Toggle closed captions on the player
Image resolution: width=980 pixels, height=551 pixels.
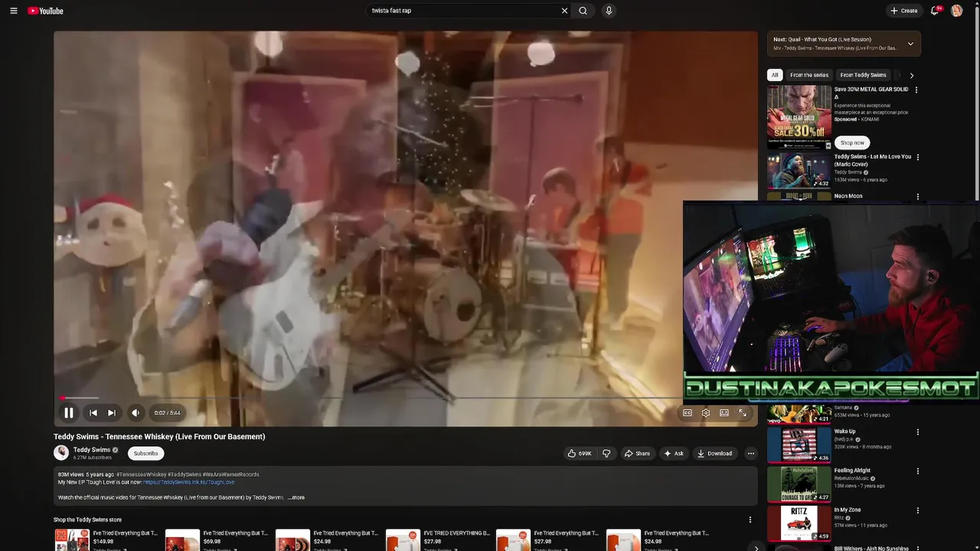click(688, 412)
